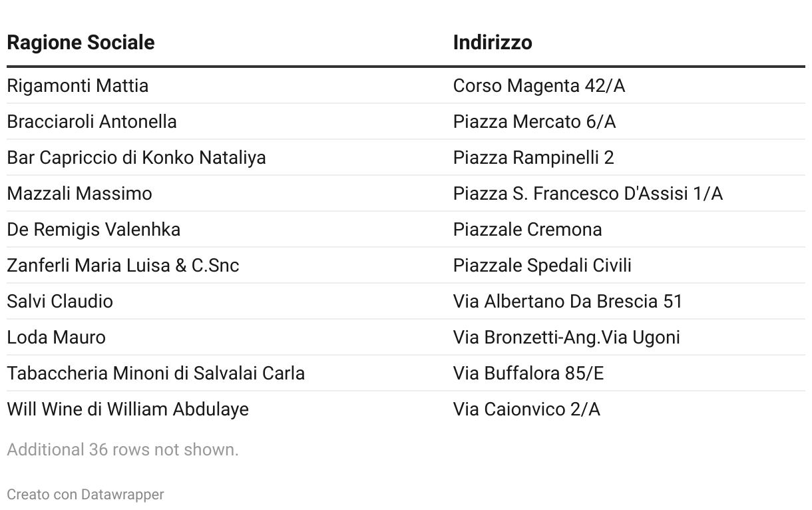Click the De Remigis Valenhka entry

94,230
